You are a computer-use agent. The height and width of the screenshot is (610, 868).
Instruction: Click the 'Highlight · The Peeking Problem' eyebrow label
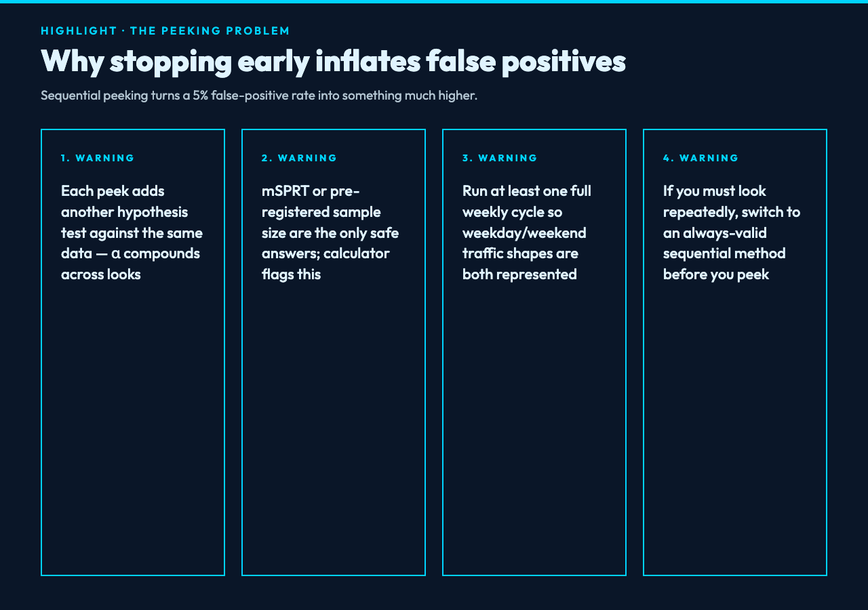pos(165,30)
